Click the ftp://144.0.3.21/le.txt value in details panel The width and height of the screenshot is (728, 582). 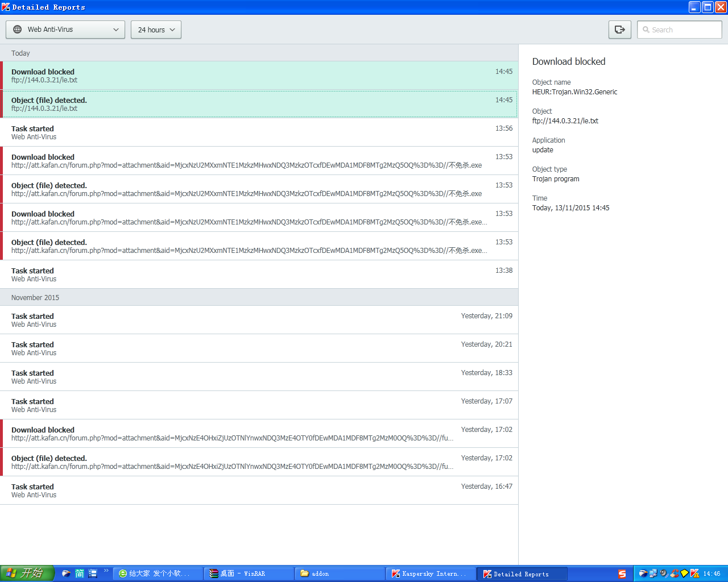pyautogui.click(x=565, y=121)
